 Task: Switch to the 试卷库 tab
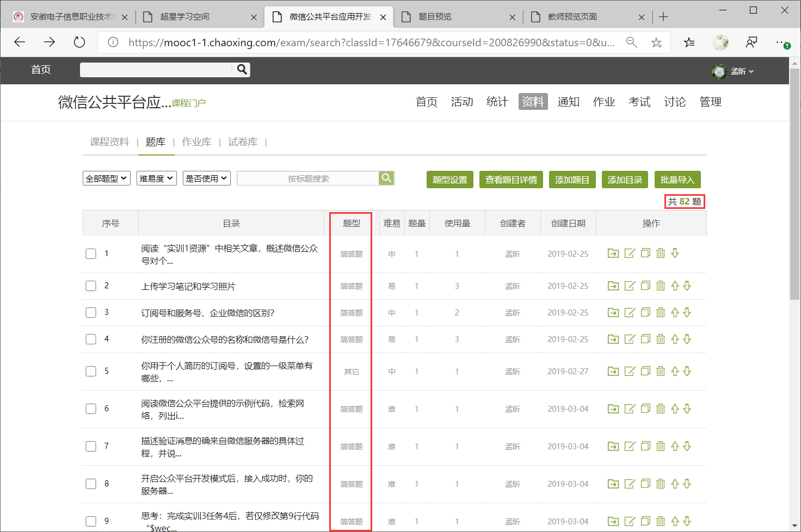click(x=243, y=142)
